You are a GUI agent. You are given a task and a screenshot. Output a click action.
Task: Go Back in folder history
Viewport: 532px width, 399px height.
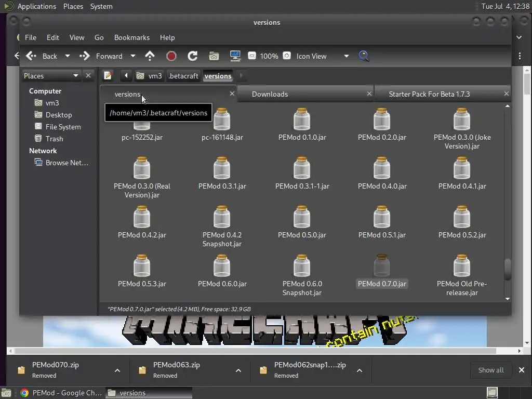pyautogui.click(x=42, y=56)
